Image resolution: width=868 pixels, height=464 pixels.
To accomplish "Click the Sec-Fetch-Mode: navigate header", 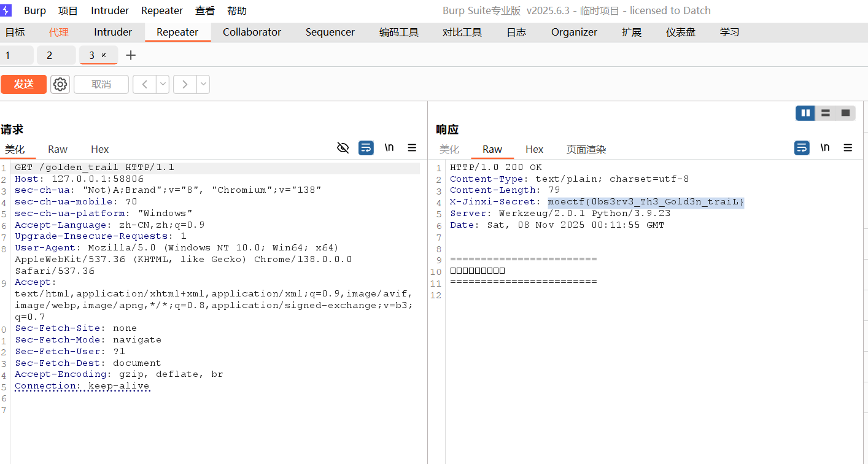I will coord(88,340).
